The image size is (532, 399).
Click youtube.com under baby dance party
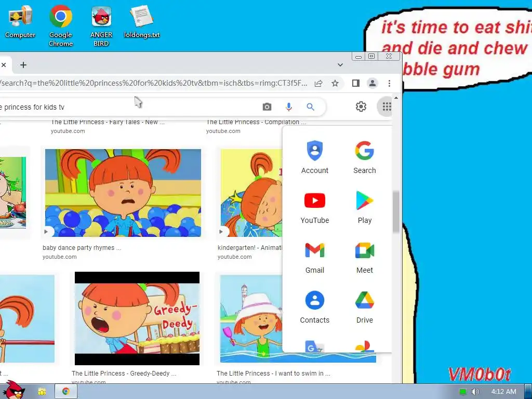point(59,257)
